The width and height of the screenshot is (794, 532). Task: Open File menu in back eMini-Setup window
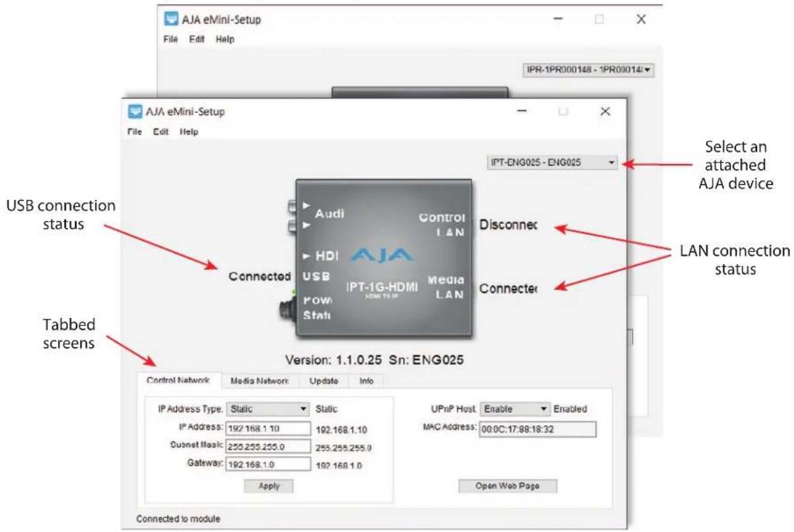click(x=170, y=40)
